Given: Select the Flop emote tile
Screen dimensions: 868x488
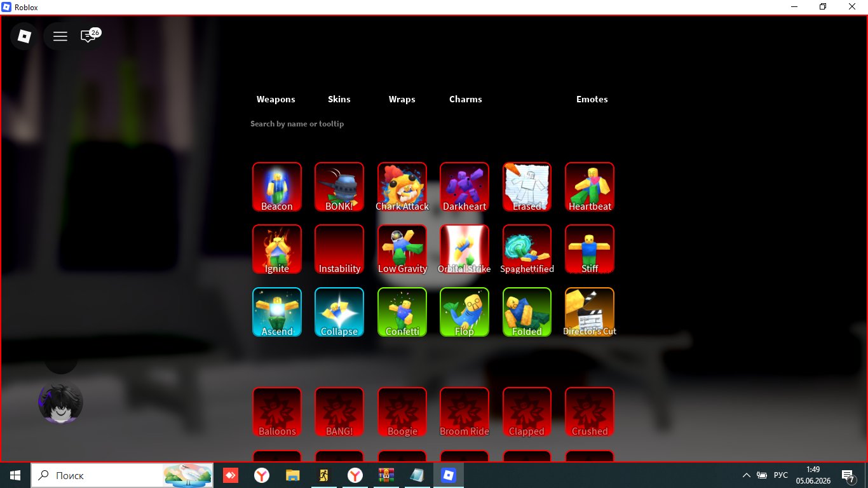Looking at the screenshot, I should coord(465,312).
